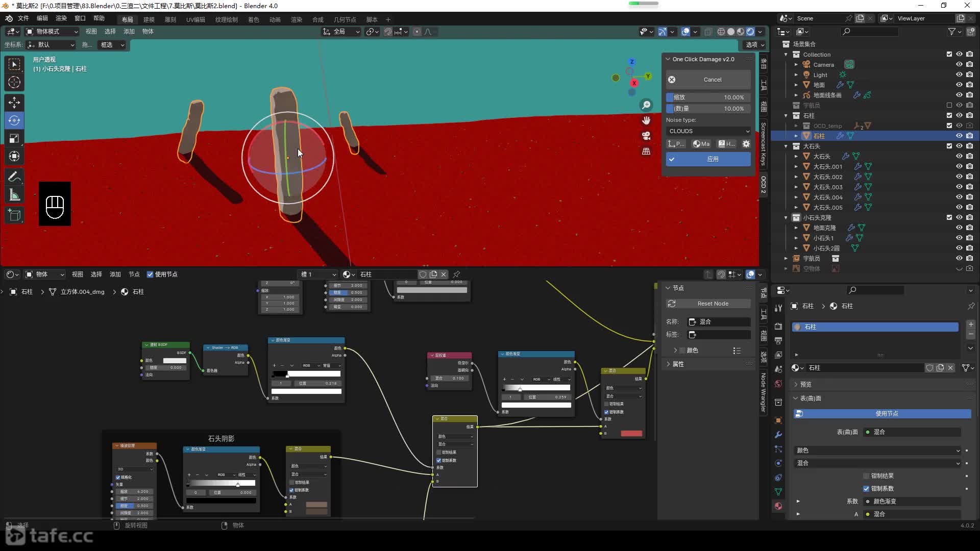Click the 使用节点 button in material properties
Screen dimensions: 980x551
coord(882,414)
